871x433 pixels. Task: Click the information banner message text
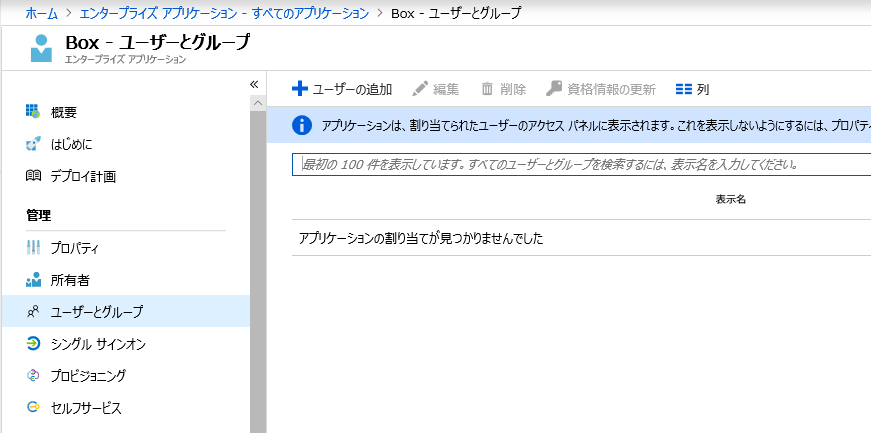(x=596, y=126)
